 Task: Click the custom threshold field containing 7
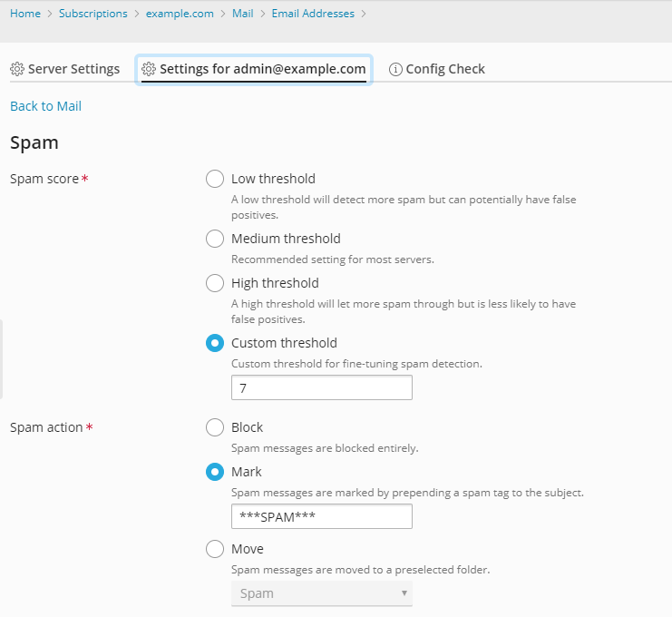pos(322,387)
